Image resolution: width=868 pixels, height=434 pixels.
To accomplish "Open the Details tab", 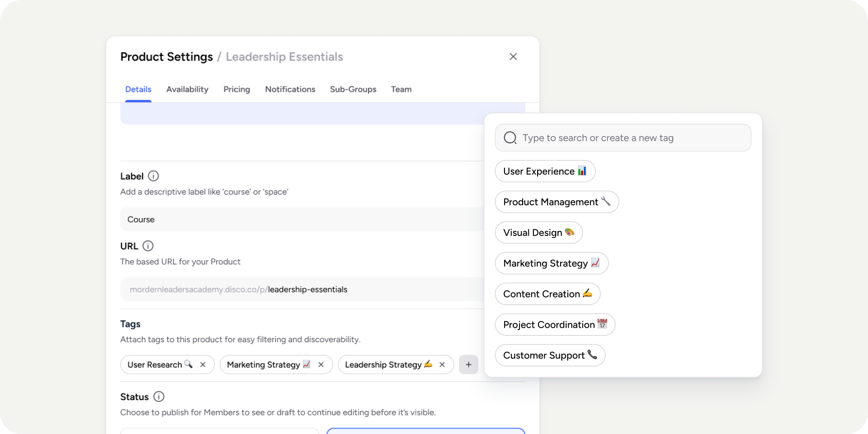I will 138,89.
